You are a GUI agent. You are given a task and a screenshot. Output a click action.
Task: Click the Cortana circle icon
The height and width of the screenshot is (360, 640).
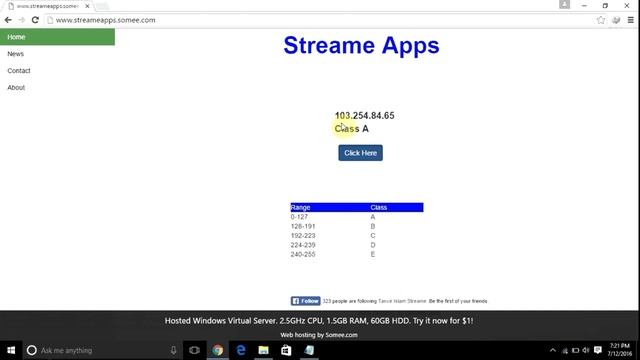[31, 350]
